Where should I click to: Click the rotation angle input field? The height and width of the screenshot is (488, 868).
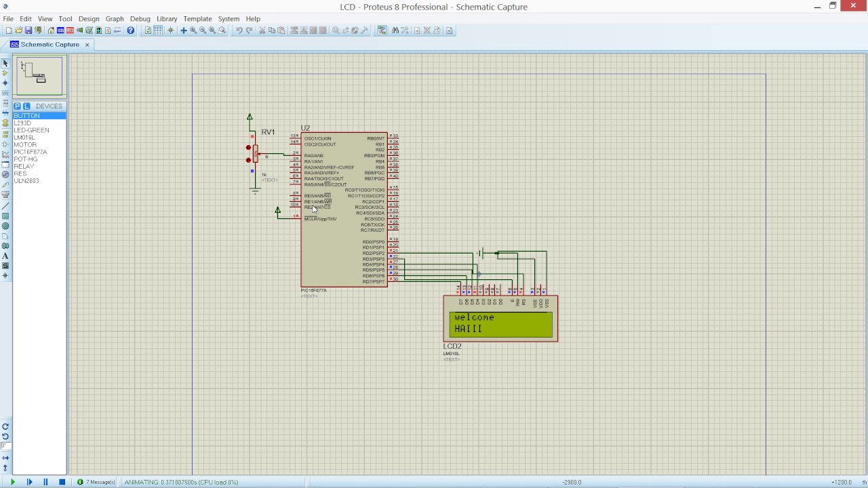pyautogui.click(x=5, y=446)
